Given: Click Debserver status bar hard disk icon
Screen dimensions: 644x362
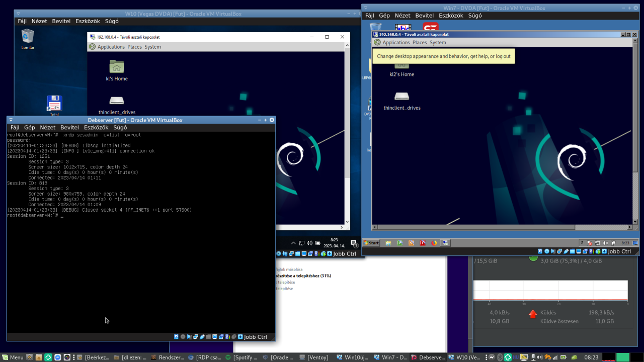Looking at the screenshot, I should click(x=176, y=337).
